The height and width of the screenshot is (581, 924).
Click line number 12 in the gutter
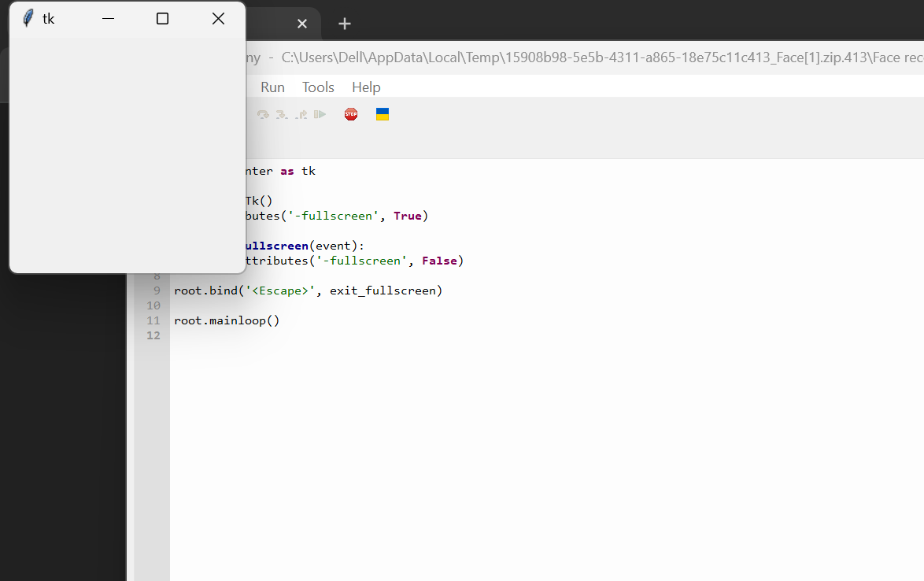coord(153,335)
